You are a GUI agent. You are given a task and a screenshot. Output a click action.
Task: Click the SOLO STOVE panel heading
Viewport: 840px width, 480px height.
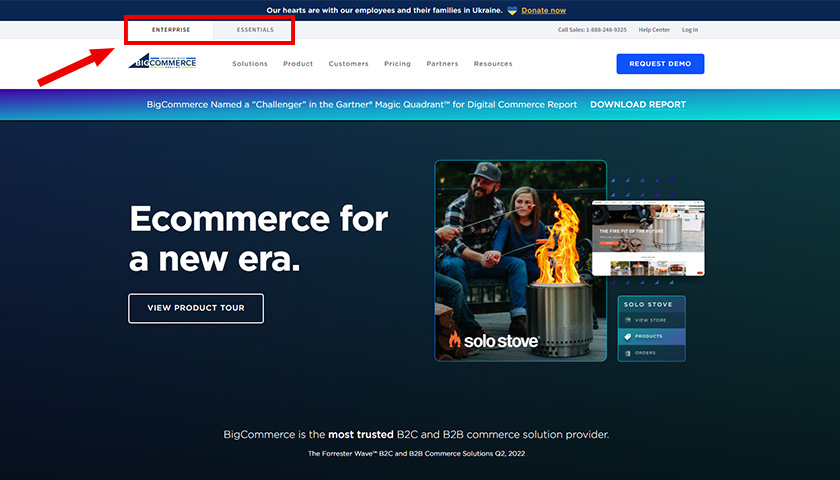[x=648, y=304]
